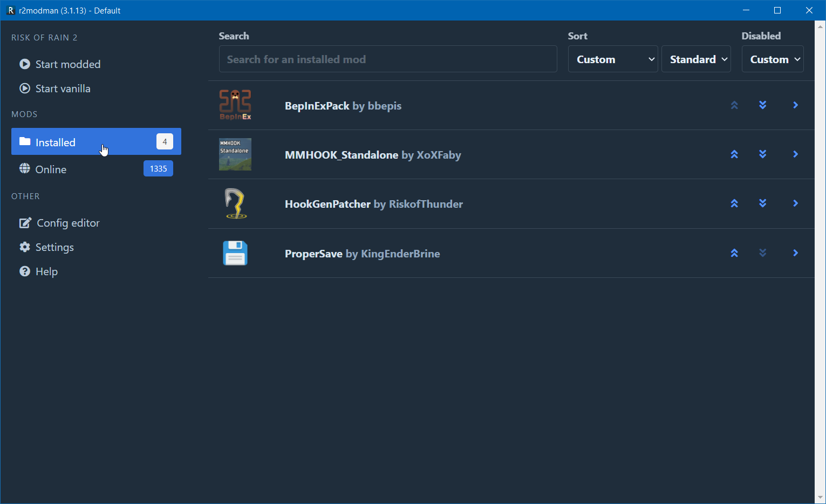Viewport: 826px width, 504px height.
Task: Launch the game with Start vanilla
Action: 96,88
